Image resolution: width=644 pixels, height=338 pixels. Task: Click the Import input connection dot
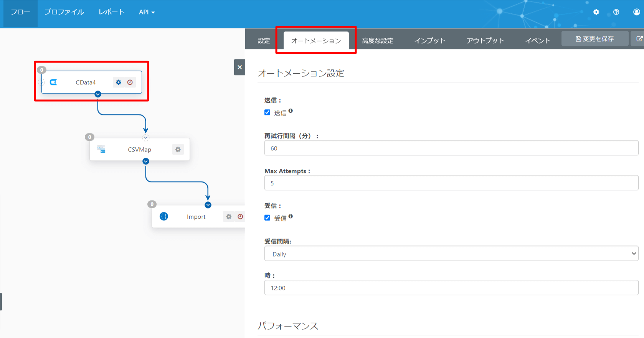tap(208, 205)
